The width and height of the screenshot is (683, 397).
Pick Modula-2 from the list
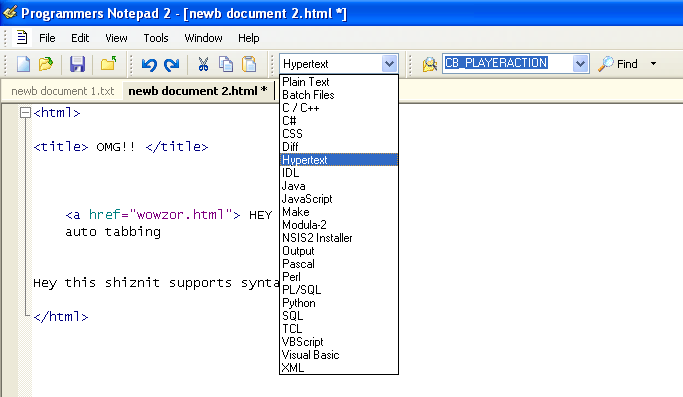(x=339, y=225)
